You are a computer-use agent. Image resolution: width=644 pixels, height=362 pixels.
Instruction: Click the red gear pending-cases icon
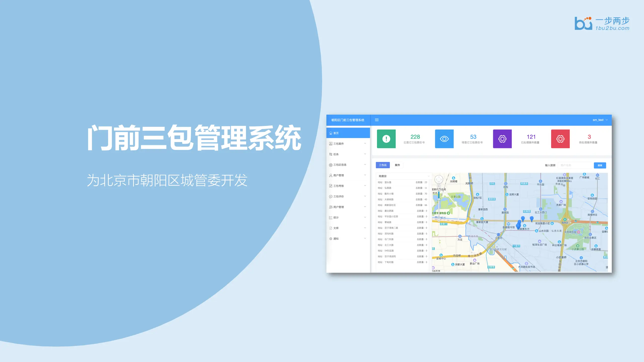pos(560,139)
